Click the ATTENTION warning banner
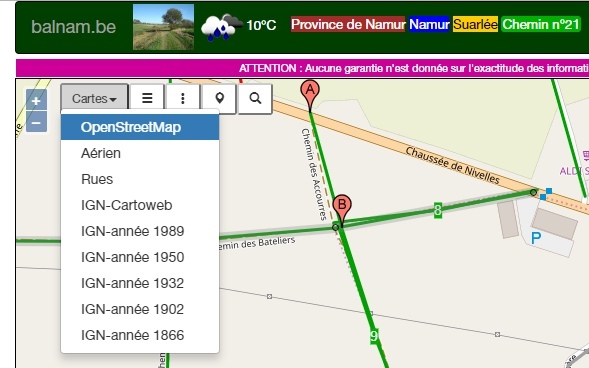The height and width of the screenshot is (368, 589). click(x=302, y=68)
